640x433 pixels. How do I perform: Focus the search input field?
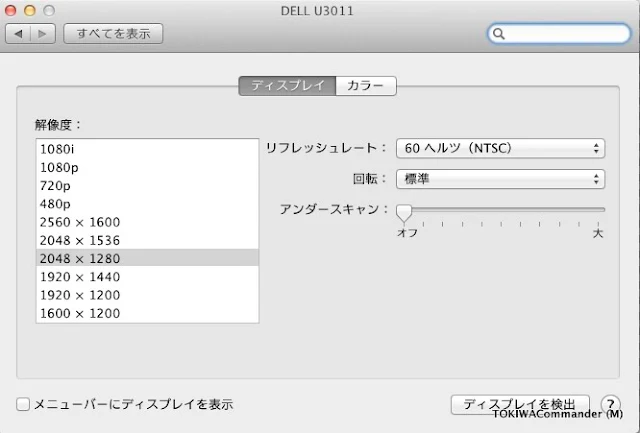click(x=559, y=34)
